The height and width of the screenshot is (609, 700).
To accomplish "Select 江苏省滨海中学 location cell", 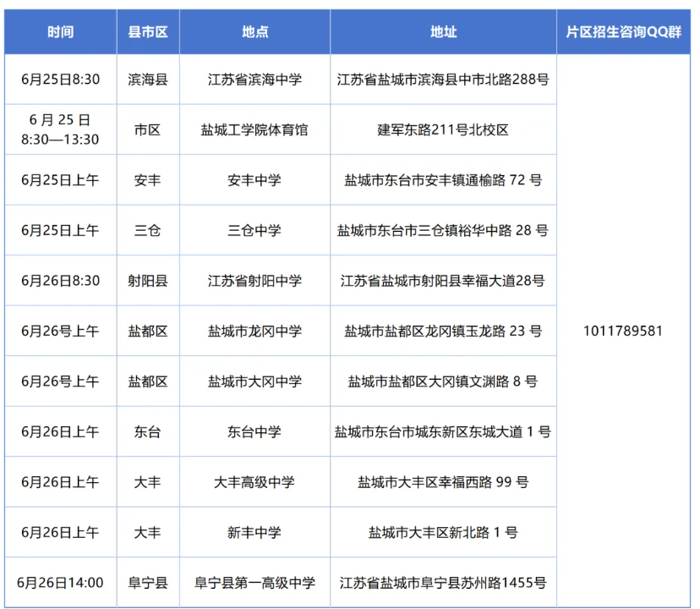I will tap(255, 80).
